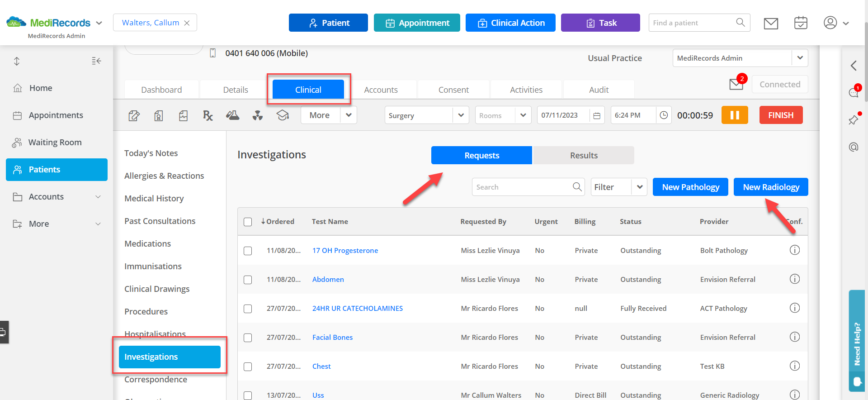The height and width of the screenshot is (400, 868).
Task: Open the mail envelope icon in header
Action: 771,23
